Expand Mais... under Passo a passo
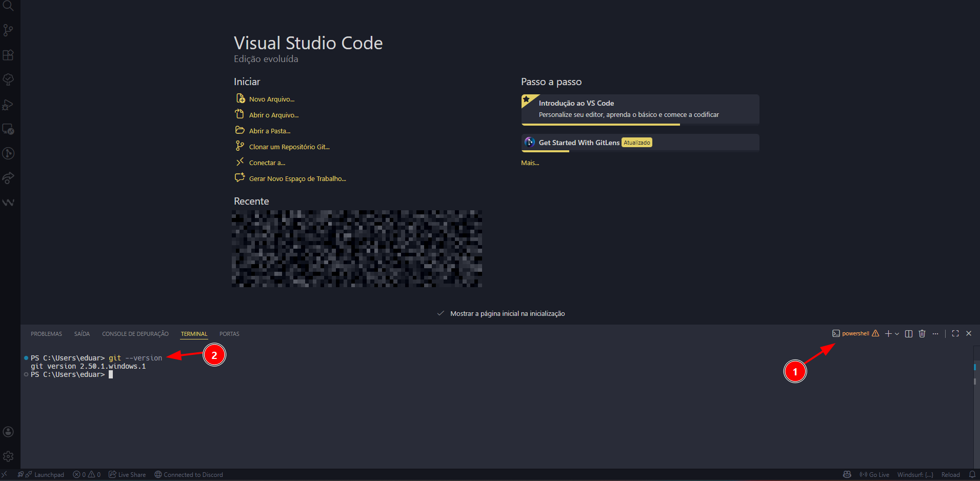 pyautogui.click(x=530, y=163)
